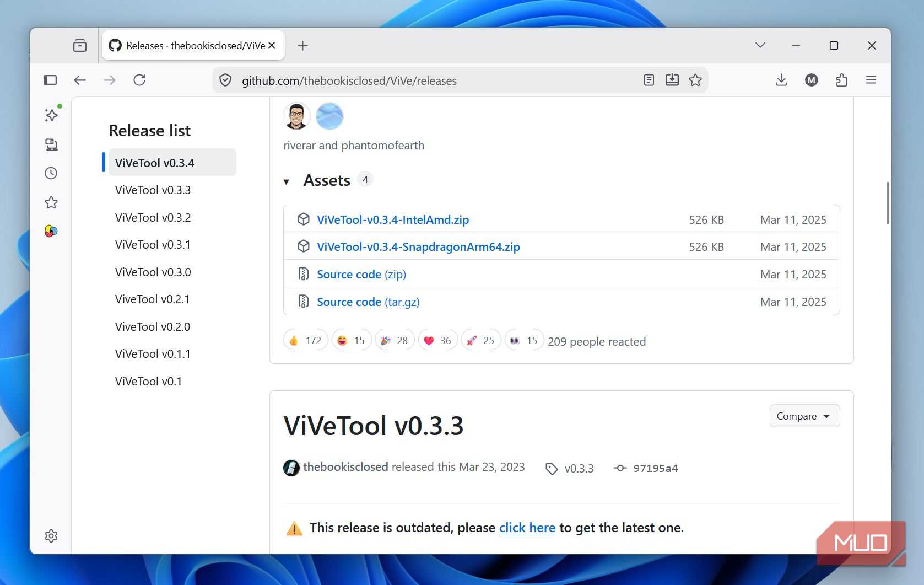Open synced tabs sidebar icon

coord(51,144)
